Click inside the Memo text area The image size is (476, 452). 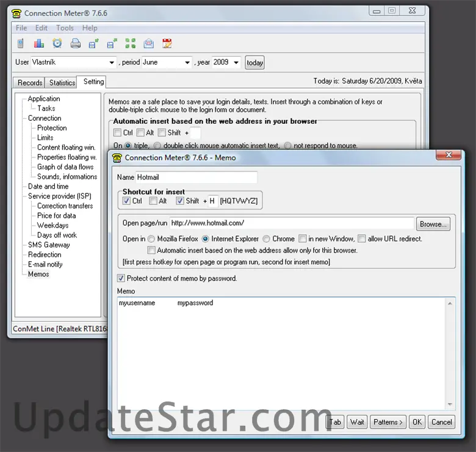pyautogui.click(x=281, y=354)
